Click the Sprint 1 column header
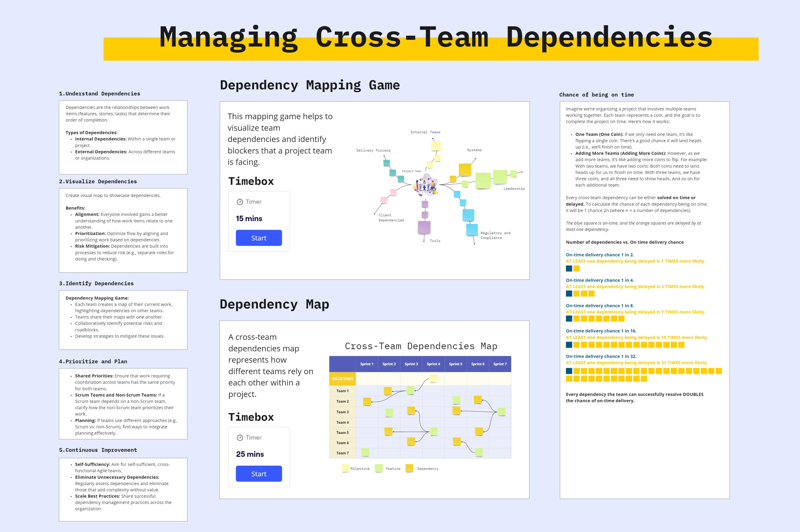 tap(367, 364)
